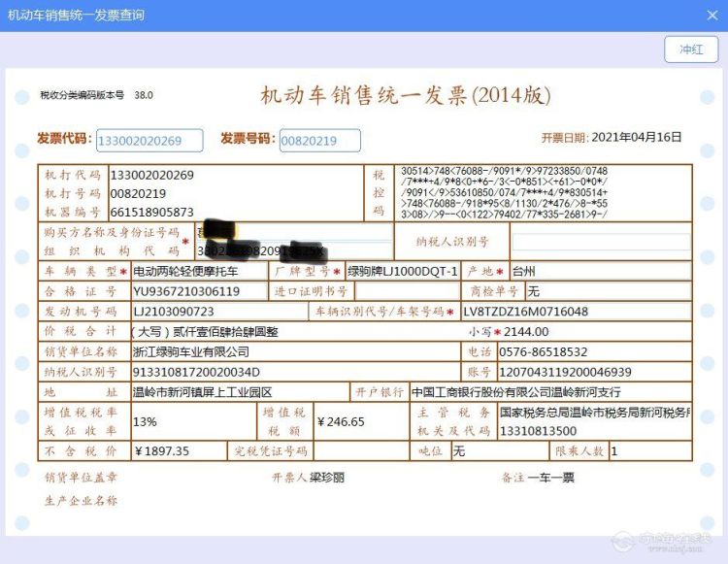Focus the 发票号码 input field
The height and width of the screenshot is (564, 728).
tap(320, 141)
